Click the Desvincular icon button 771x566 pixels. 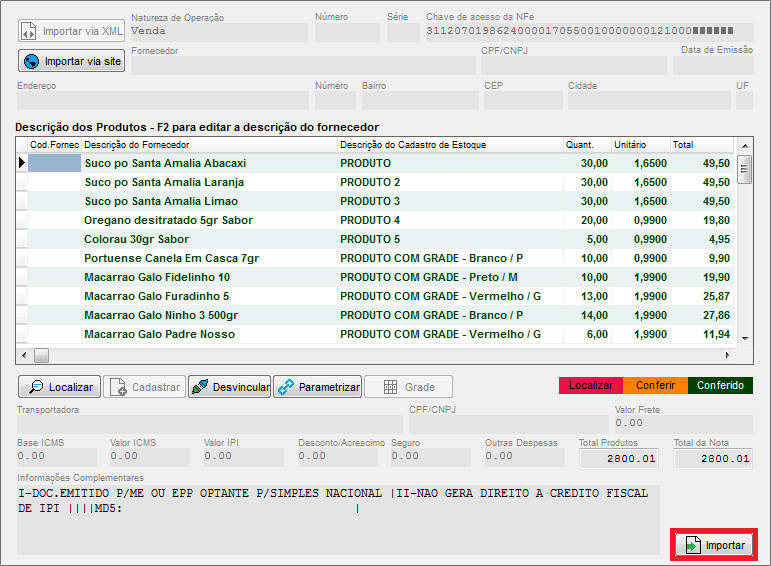point(199,387)
